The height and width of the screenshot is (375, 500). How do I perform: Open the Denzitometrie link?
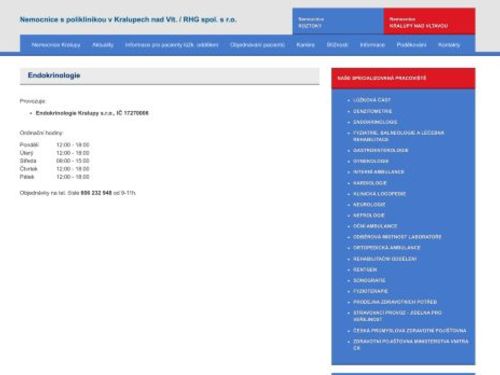pos(372,111)
